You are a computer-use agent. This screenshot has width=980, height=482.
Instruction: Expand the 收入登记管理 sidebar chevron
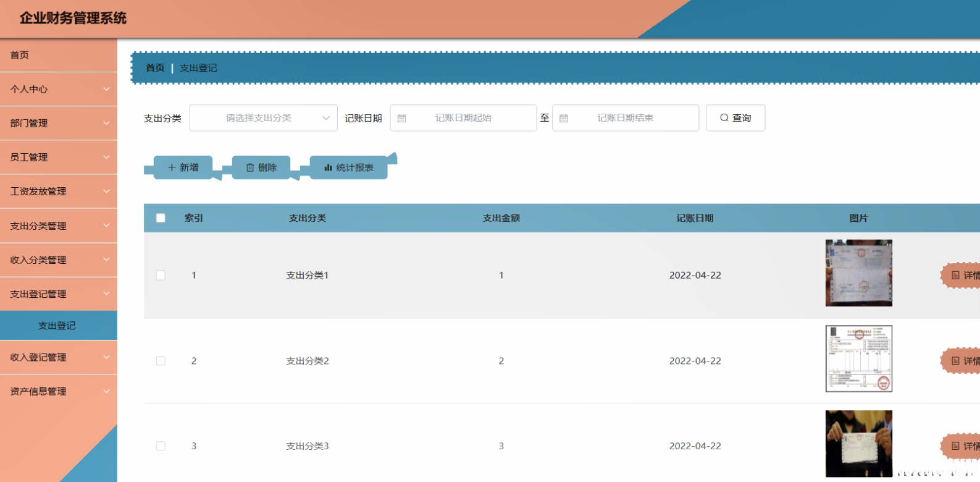[106, 357]
